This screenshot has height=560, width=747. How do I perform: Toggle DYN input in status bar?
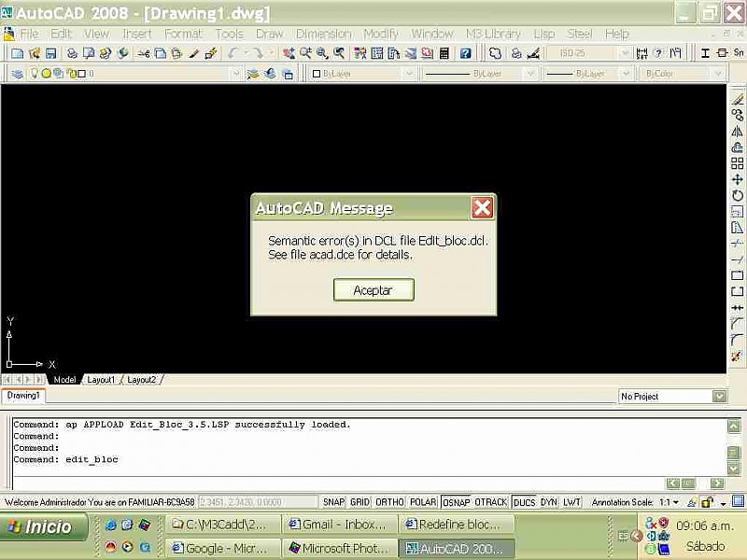549,502
